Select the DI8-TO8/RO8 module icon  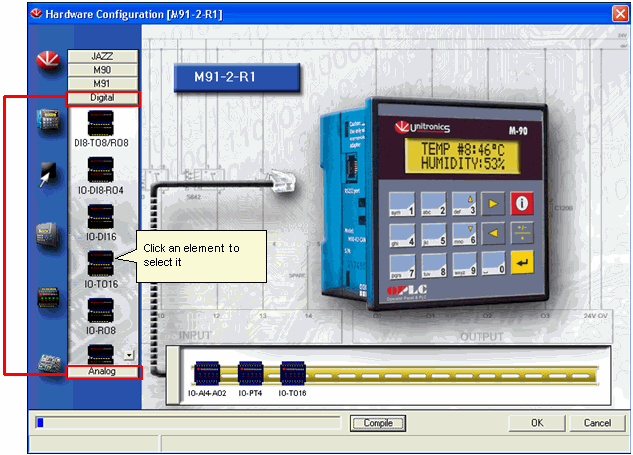point(101,123)
